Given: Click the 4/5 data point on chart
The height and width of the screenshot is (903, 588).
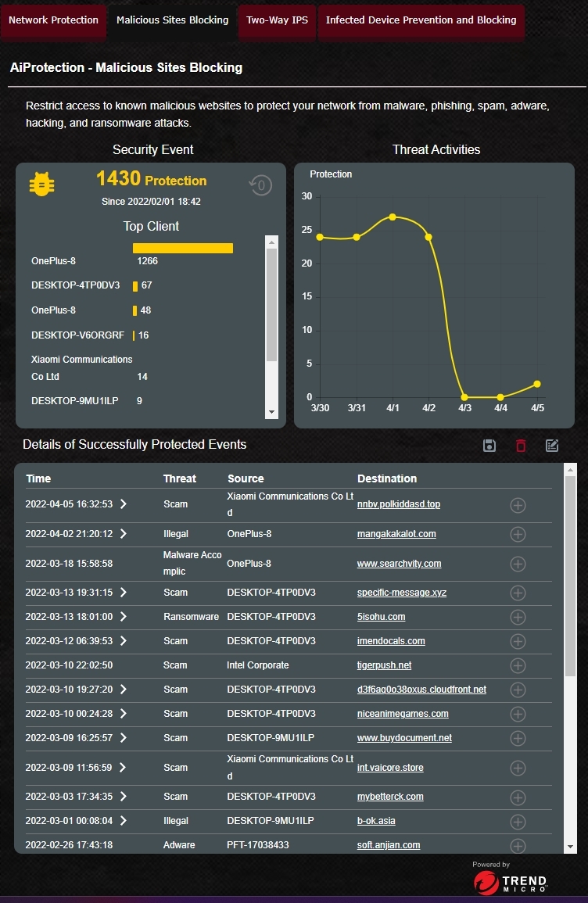Looking at the screenshot, I should pyautogui.click(x=537, y=384).
